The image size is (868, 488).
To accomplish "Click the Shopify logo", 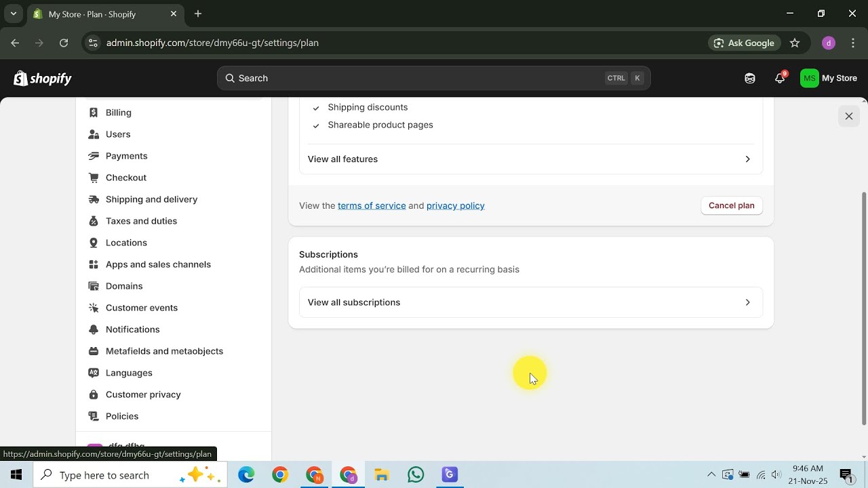I will [x=43, y=79].
